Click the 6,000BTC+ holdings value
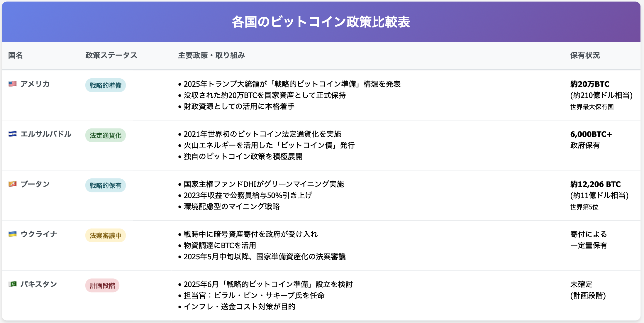 pyautogui.click(x=591, y=134)
